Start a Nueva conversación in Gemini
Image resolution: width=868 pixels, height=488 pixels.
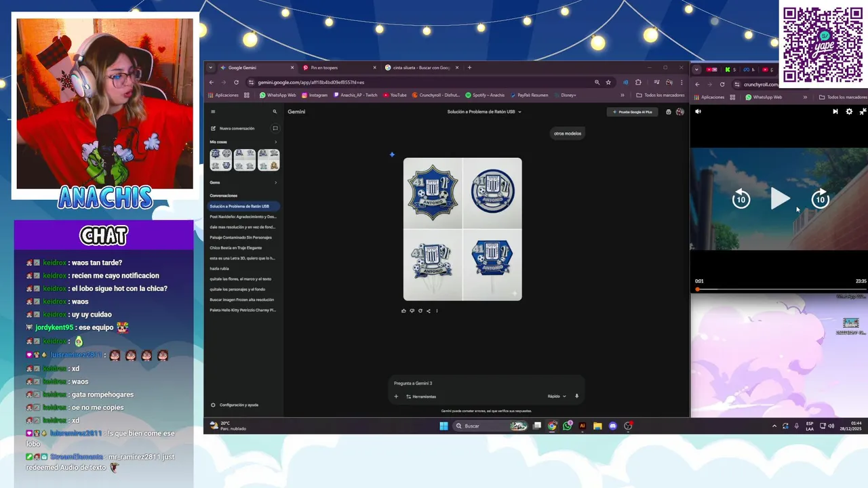(x=233, y=128)
